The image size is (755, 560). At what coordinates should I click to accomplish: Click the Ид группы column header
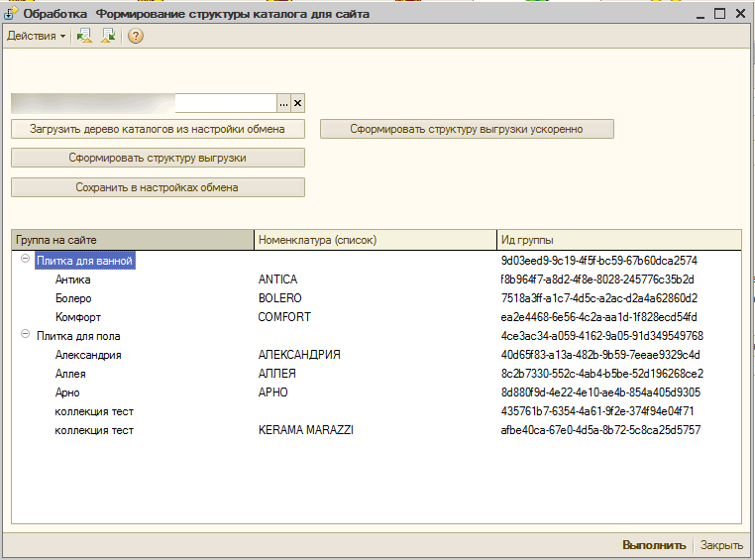[x=618, y=240]
